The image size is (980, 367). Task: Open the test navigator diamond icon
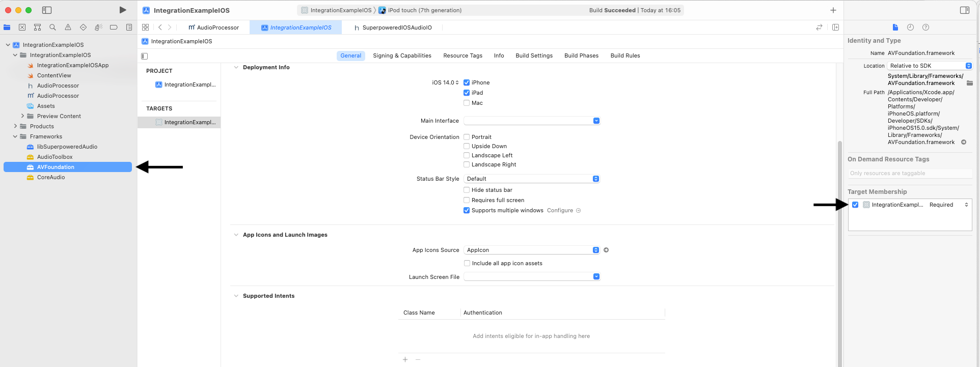tap(83, 27)
